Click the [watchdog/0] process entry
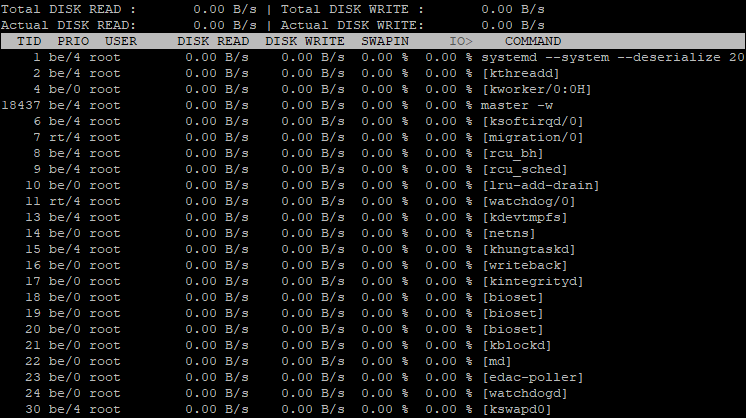Image resolution: width=746 pixels, height=418 pixels. (x=529, y=202)
